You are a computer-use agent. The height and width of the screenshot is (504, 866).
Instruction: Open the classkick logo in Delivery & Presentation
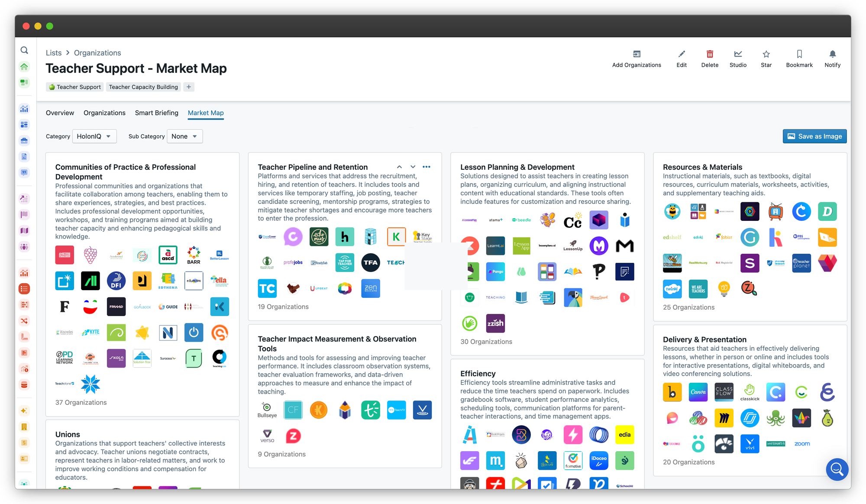(x=750, y=392)
